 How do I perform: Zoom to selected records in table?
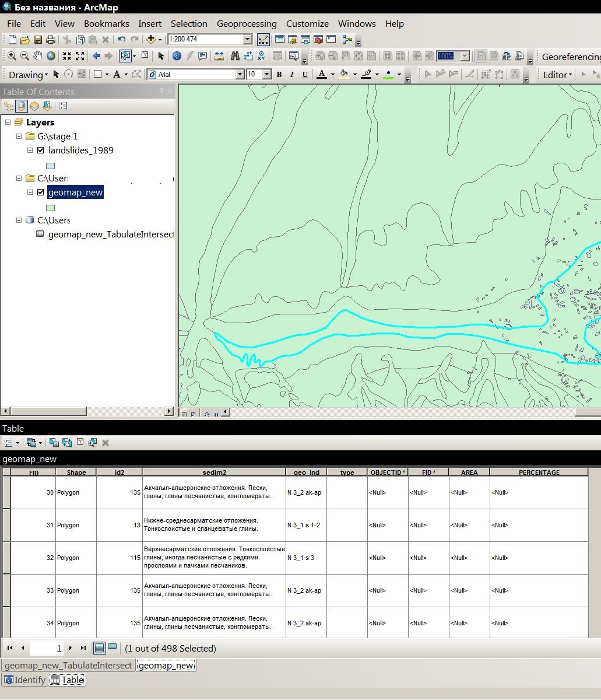pyautogui.click(x=92, y=443)
